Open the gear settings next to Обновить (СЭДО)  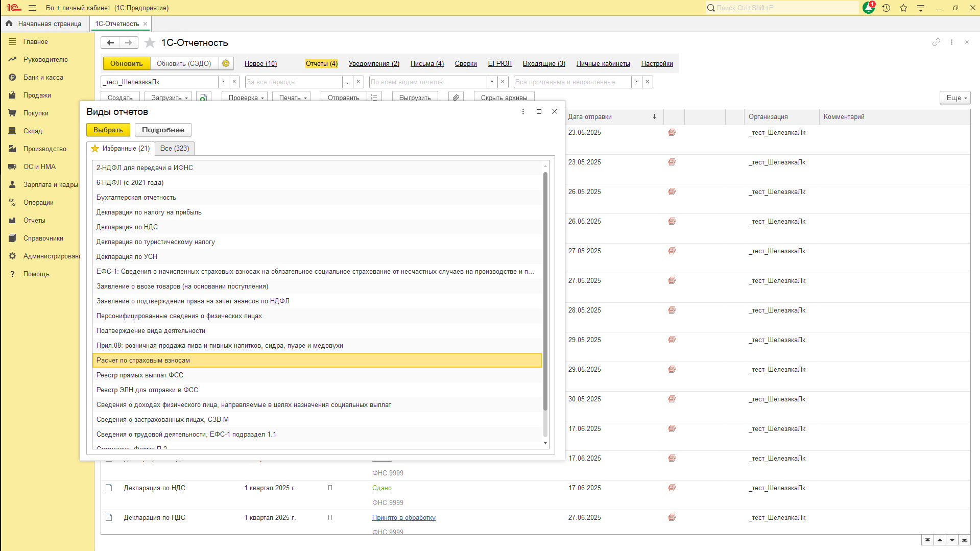coord(226,63)
